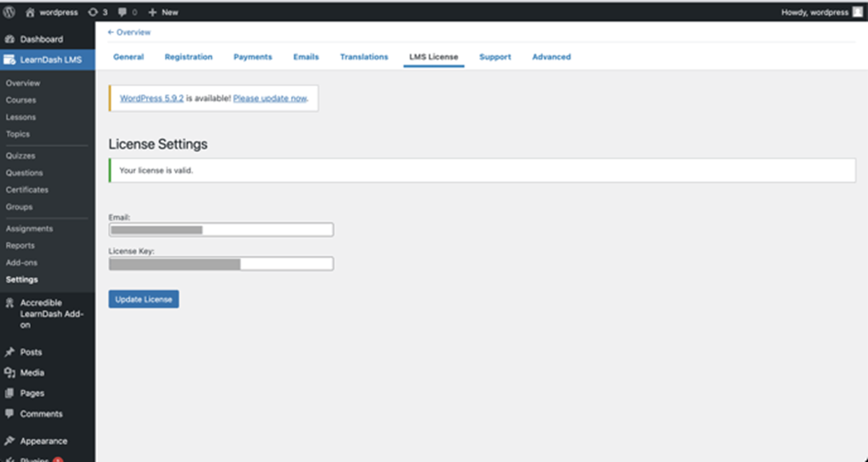Click the LearnDash LMS sidebar icon
Viewport: 868px width, 462px height.
pyautogui.click(x=10, y=60)
